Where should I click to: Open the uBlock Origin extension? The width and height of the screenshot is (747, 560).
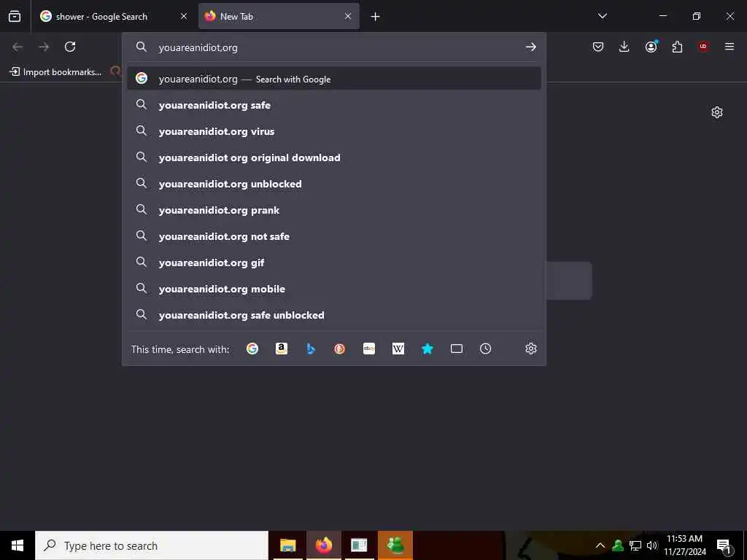tap(703, 47)
